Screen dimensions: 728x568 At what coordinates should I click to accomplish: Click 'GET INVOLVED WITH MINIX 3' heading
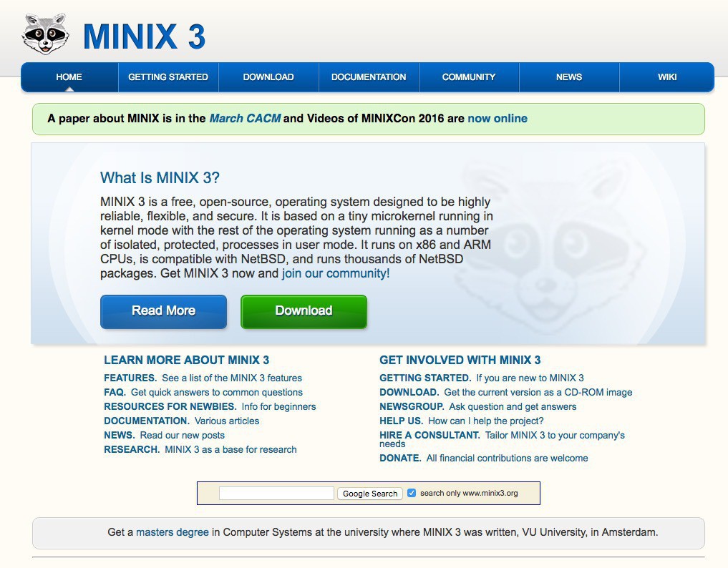(460, 360)
